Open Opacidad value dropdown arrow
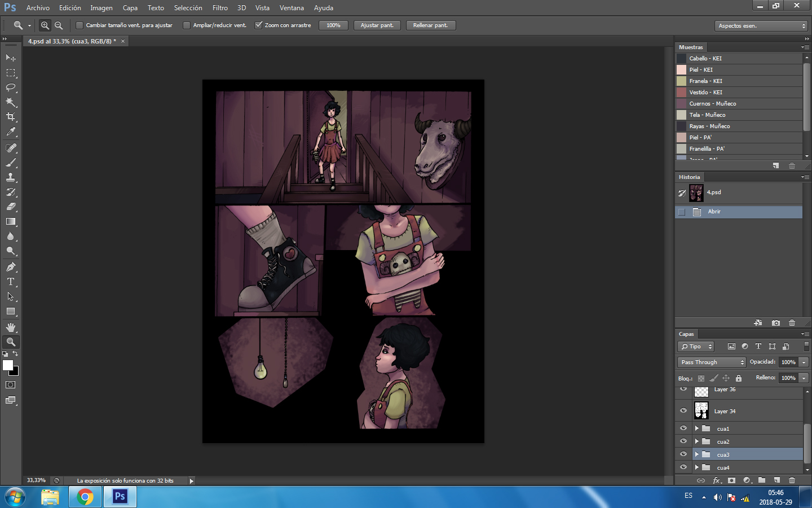Screen dimensions: 812x508 [804, 362]
